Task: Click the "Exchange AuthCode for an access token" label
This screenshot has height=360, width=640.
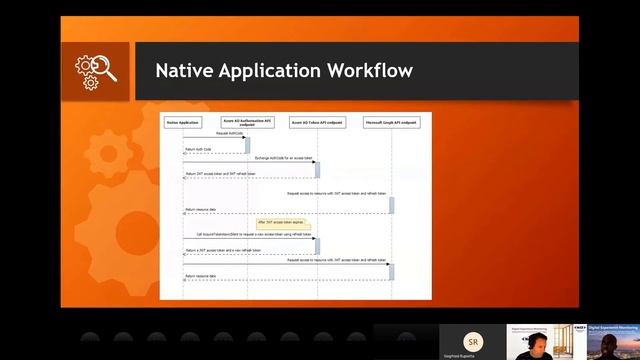Action: click(283, 158)
